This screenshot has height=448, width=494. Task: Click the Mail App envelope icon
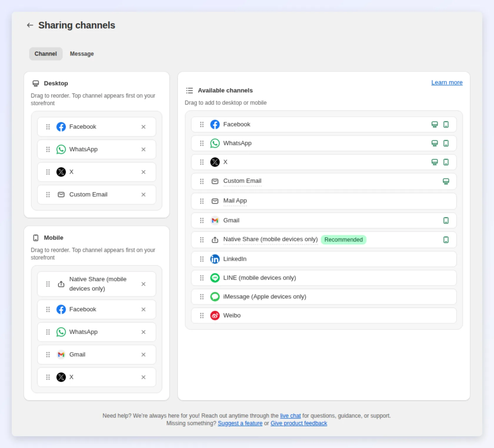(x=215, y=201)
